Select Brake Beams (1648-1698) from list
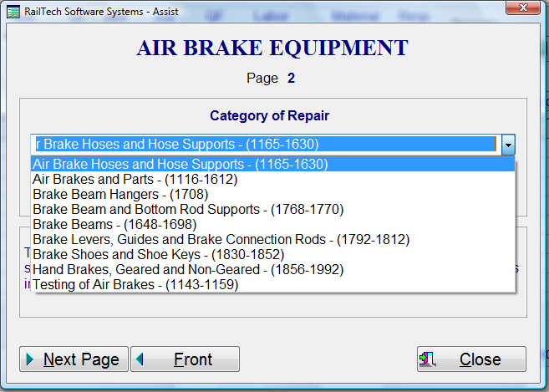The width and height of the screenshot is (549, 392). [x=114, y=224]
